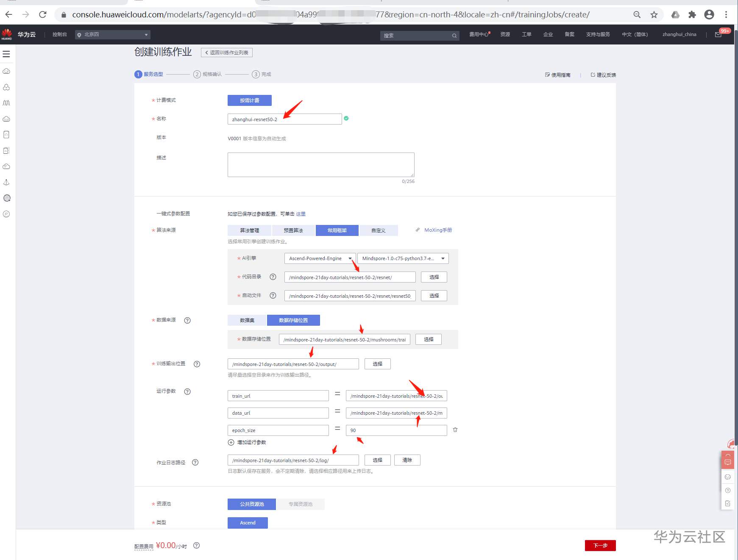
Task: Click the floating edit-note icon
Action: pos(728,504)
